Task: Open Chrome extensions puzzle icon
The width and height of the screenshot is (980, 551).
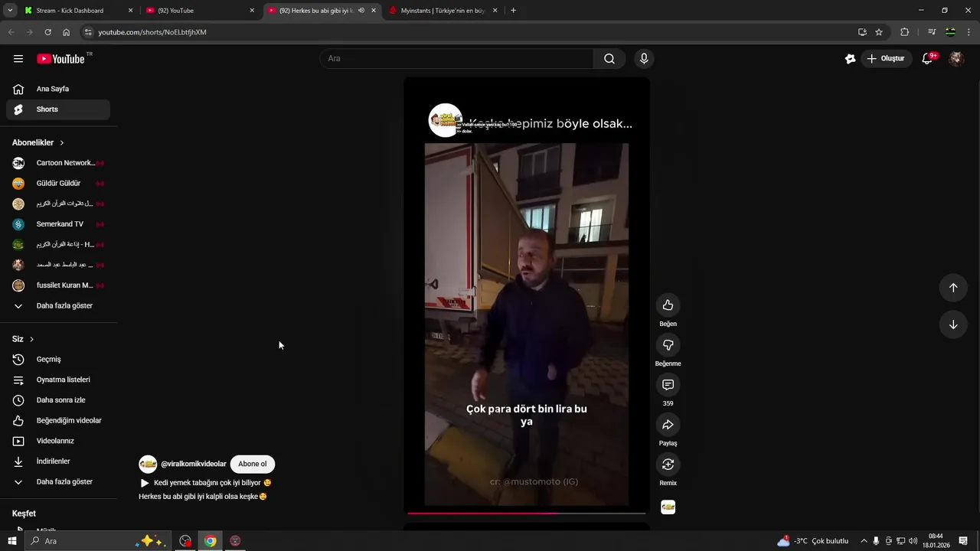Action: tap(905, 32)
